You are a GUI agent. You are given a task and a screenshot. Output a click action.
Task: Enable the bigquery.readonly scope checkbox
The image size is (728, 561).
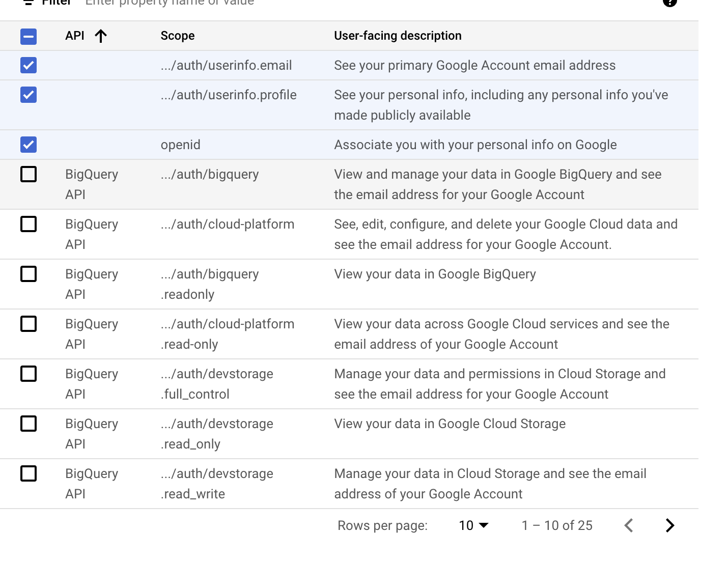[29, 274]
